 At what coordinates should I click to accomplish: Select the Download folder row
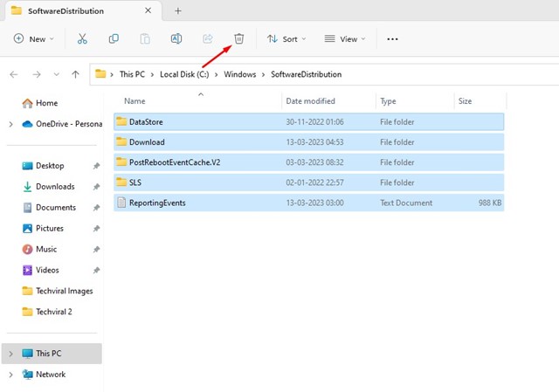pyautogui.click(x=308, y=142)
